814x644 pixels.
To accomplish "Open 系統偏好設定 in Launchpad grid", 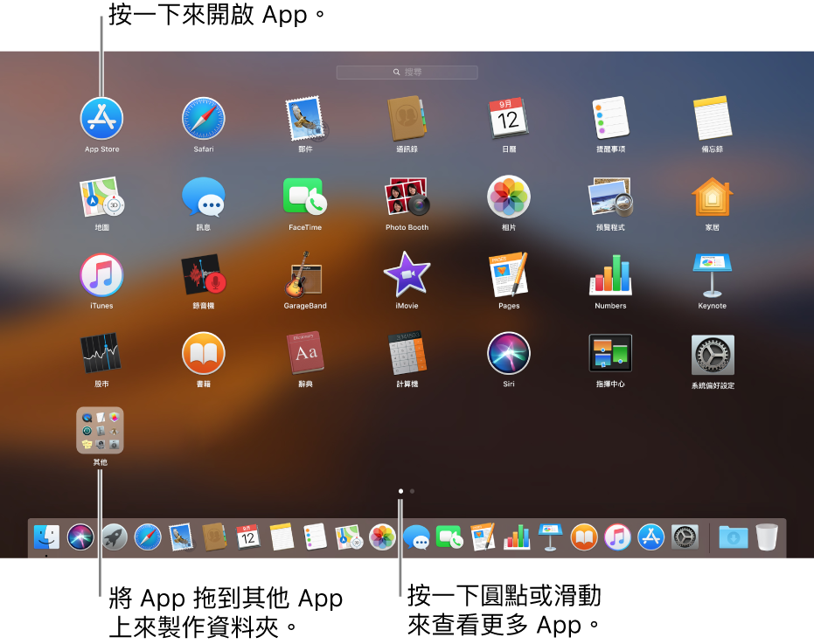I will 712,355.
